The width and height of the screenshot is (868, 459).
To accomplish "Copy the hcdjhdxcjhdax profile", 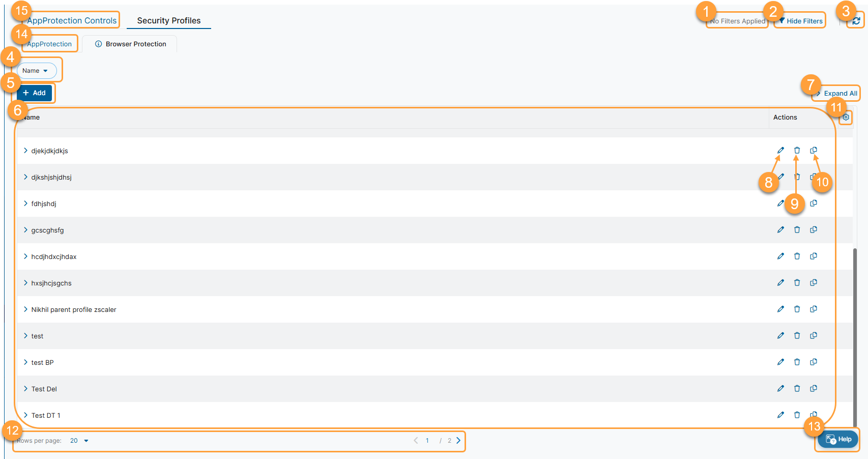I will pyautogui.click(x=814, y=256).
